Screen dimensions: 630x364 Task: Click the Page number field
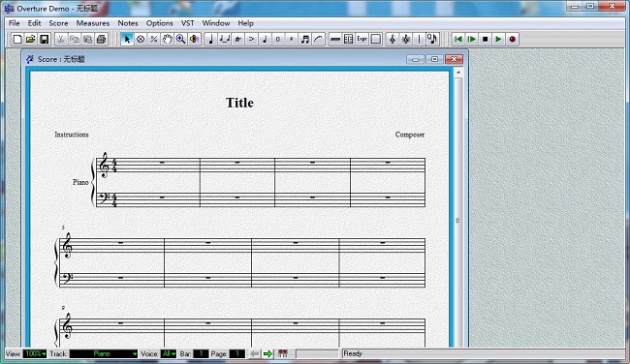coord(237,353)
